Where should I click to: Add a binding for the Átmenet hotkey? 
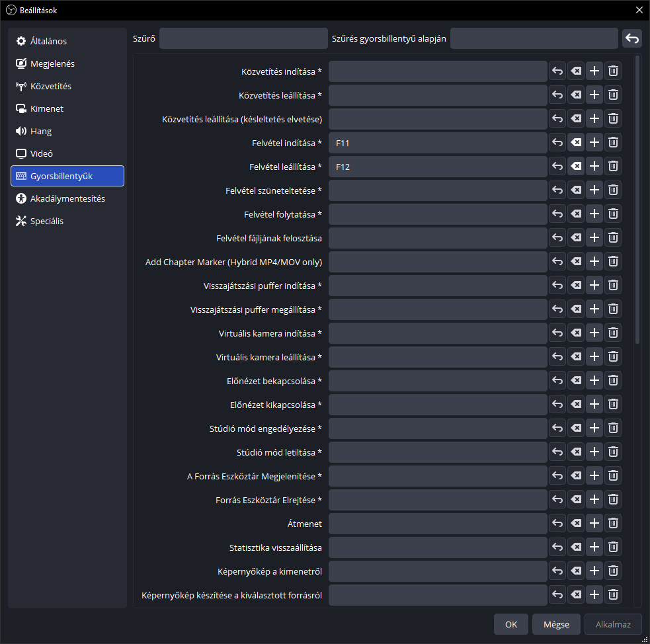(x=594, y=523)
